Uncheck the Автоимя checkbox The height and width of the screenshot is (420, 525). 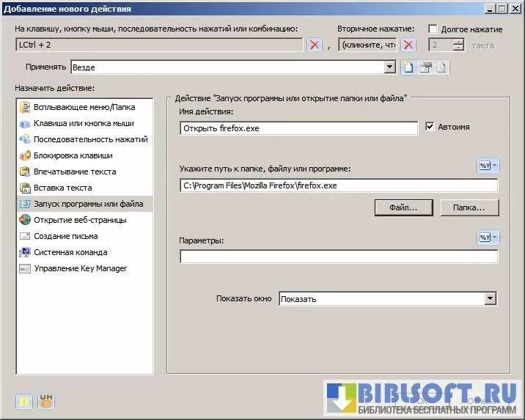(x=430, y=127)
